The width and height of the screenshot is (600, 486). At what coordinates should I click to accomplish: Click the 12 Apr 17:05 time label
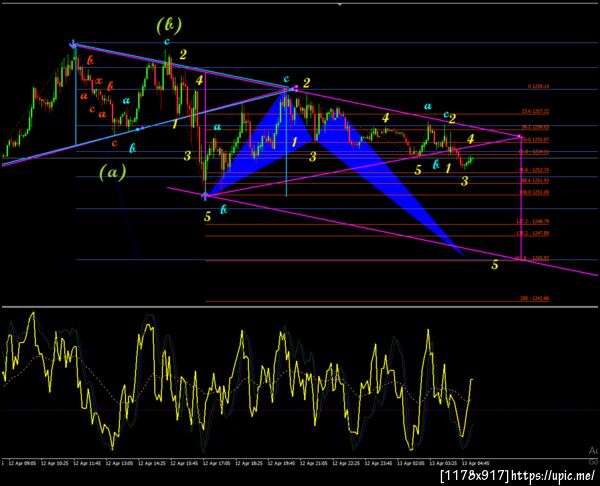click(218, 463)
